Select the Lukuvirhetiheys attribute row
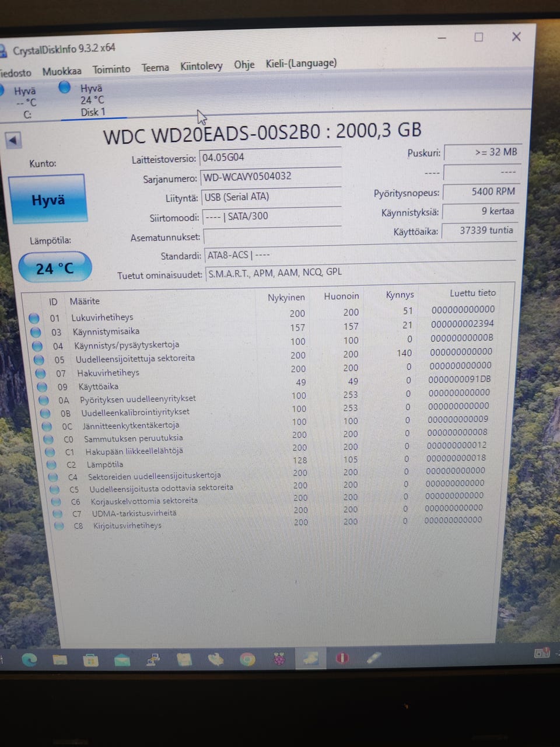560x747 pixels. [262, 313]
